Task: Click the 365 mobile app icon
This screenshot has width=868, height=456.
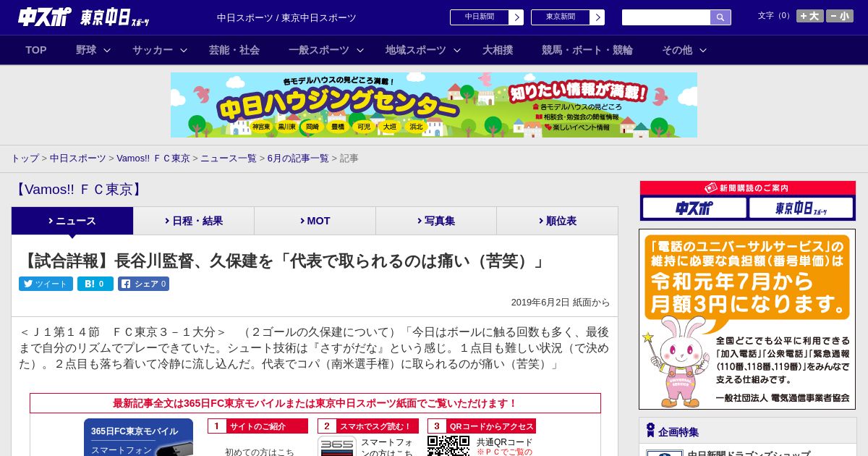Action: coord(337,446)
